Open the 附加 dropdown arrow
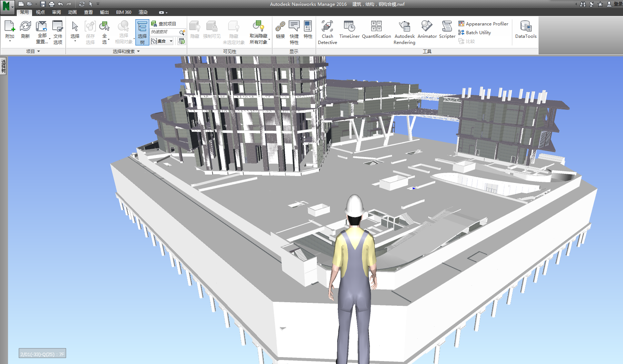The height and width of the screenshot is (364, 623). (x=10, y=41)
